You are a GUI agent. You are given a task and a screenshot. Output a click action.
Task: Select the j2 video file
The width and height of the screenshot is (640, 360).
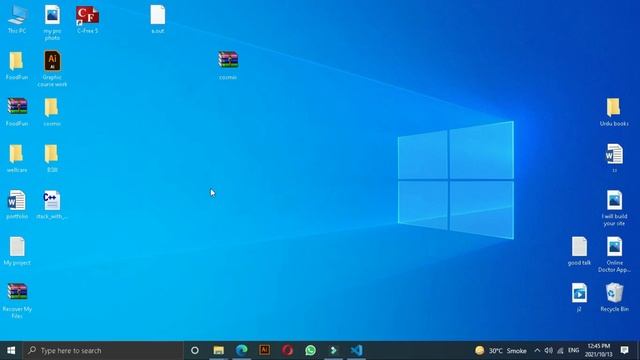coord(579,298)
